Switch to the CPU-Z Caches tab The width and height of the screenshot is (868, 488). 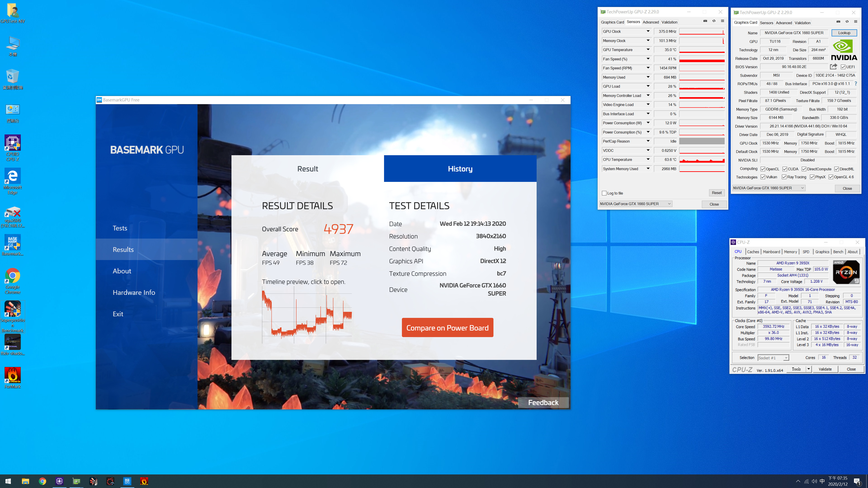click(x=753, y=252)
